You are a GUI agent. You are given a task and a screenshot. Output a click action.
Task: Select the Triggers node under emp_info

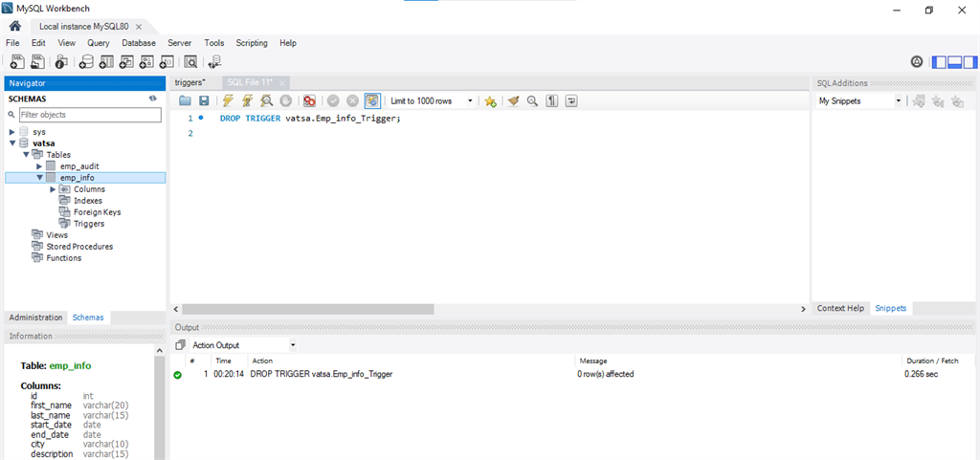pyautogui.click(x=89, y=224)
